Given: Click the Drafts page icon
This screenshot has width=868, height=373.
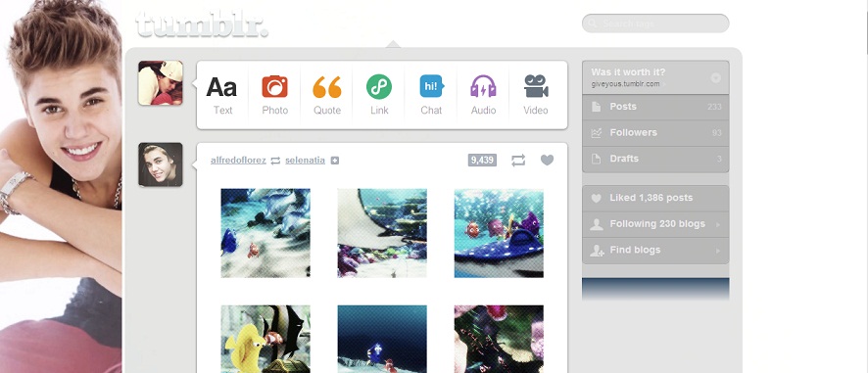Looking at the screenshot, I should (x=597, y=159).
